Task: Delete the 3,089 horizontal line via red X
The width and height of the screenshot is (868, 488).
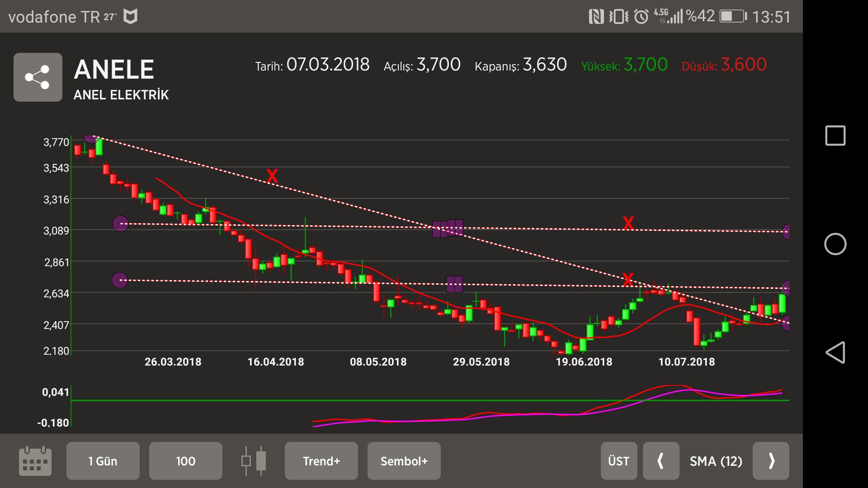Action: click(x=628, y=223)
